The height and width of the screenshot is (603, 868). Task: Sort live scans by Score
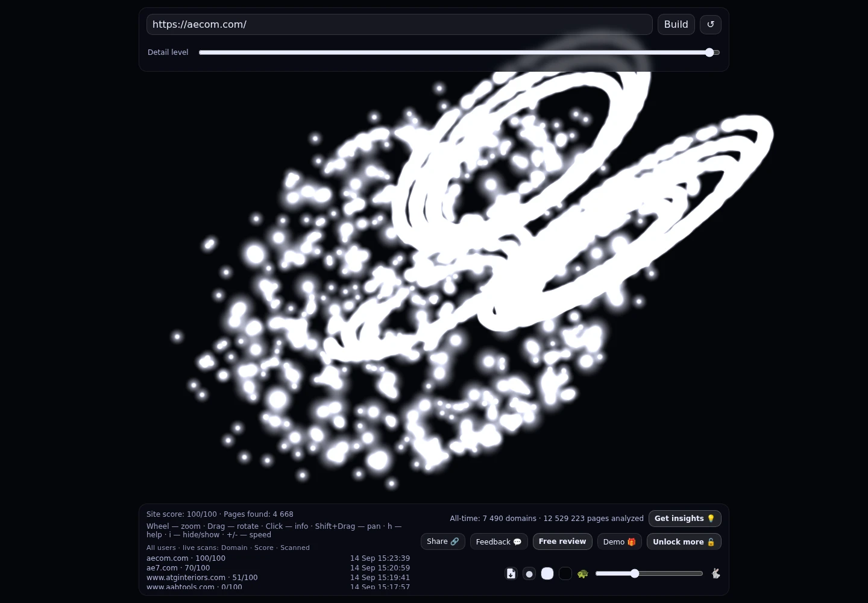tap(264, 548)
